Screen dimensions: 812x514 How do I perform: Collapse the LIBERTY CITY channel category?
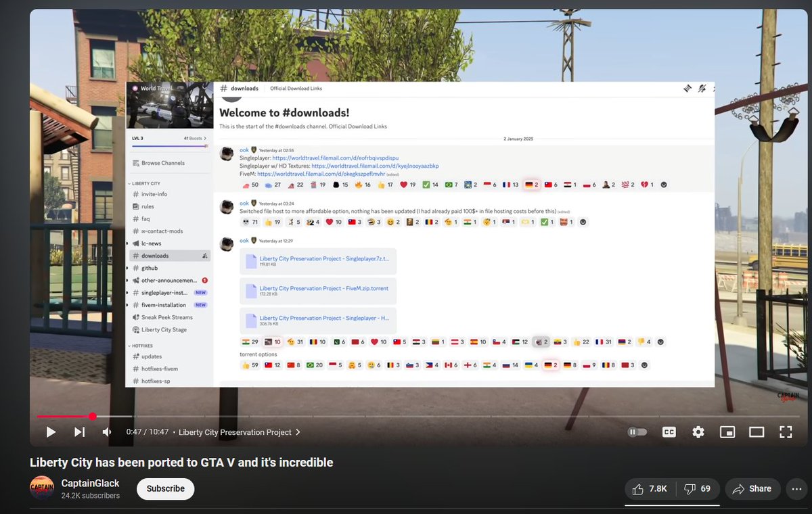click(x=145, y=183)
